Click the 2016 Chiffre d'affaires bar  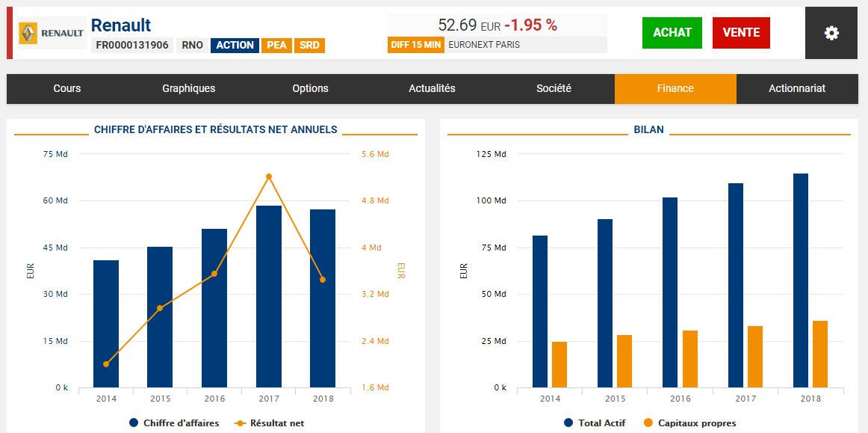coord(214,308)
